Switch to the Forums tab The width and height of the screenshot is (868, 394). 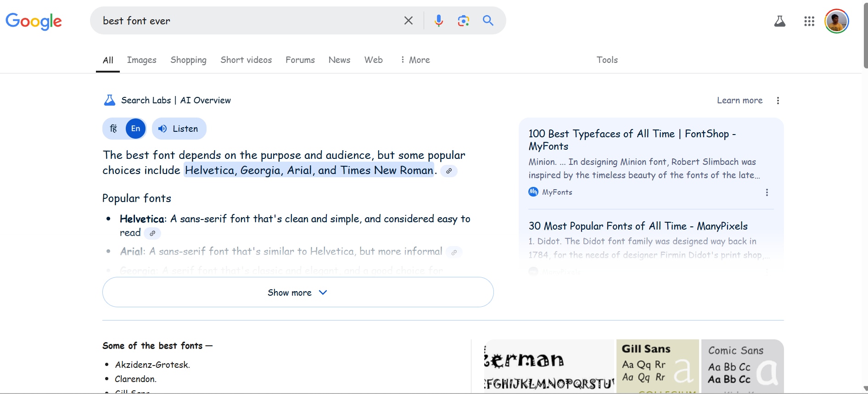[x=300, y=60]
